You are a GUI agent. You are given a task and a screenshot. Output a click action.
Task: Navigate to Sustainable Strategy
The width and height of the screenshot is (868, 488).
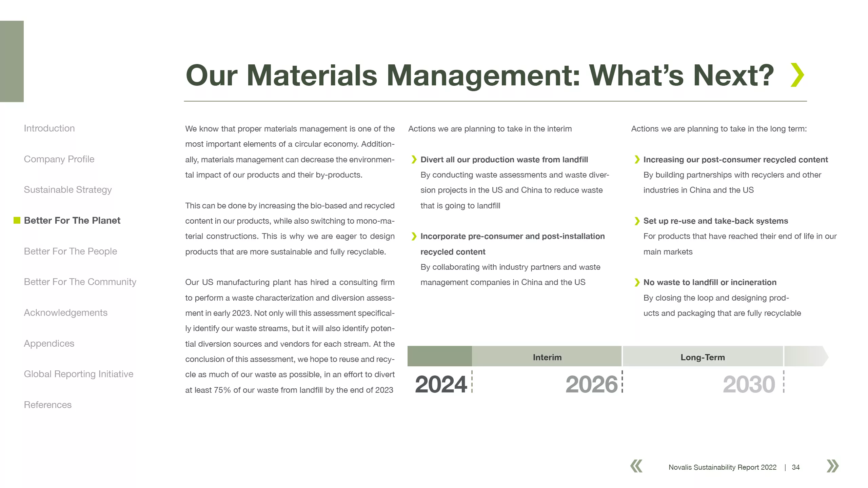click(68, 190)
